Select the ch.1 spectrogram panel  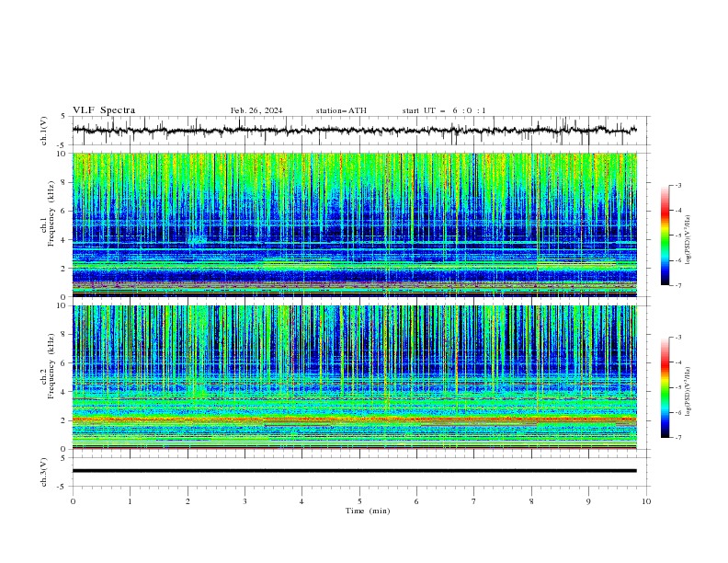tap(354, 224)
